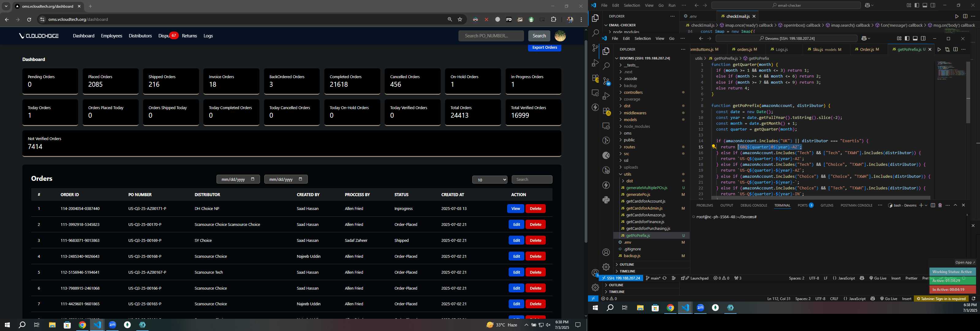Open the orders.js editor tab

click(744, 50)
